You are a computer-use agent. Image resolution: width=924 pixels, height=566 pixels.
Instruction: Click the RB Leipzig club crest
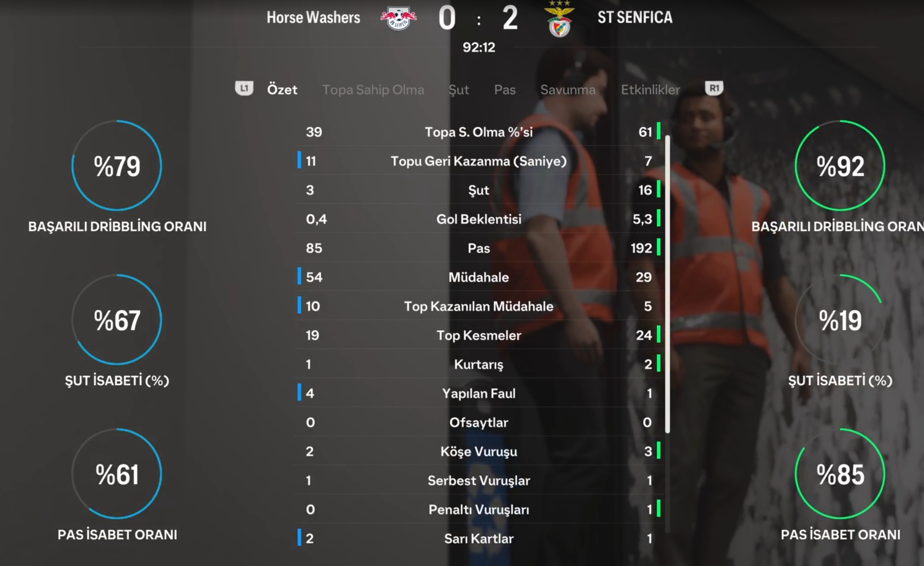(x=398, y=18)
